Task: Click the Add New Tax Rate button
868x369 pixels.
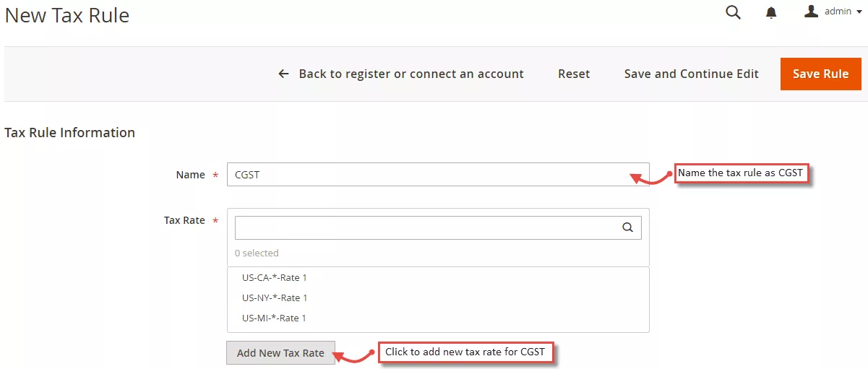Action: click(x=280, y=353)
